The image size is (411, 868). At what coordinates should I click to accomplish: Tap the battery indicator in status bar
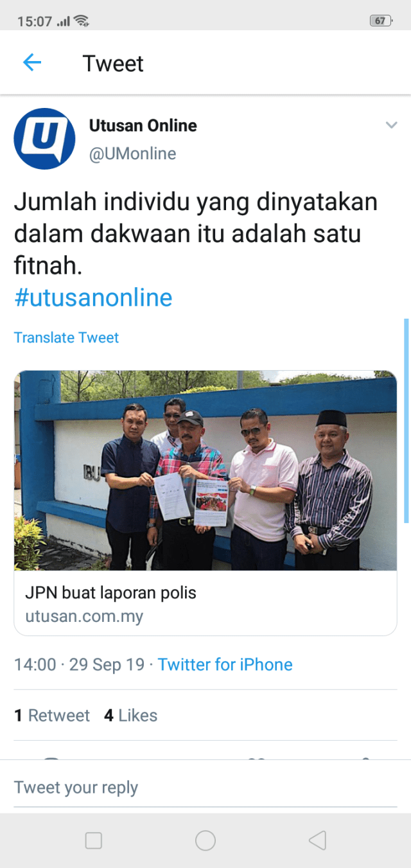[381, 21]
